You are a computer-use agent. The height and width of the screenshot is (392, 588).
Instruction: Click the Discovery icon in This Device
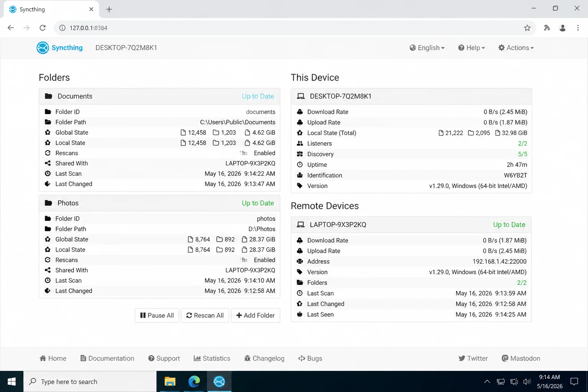click(300, 154)
